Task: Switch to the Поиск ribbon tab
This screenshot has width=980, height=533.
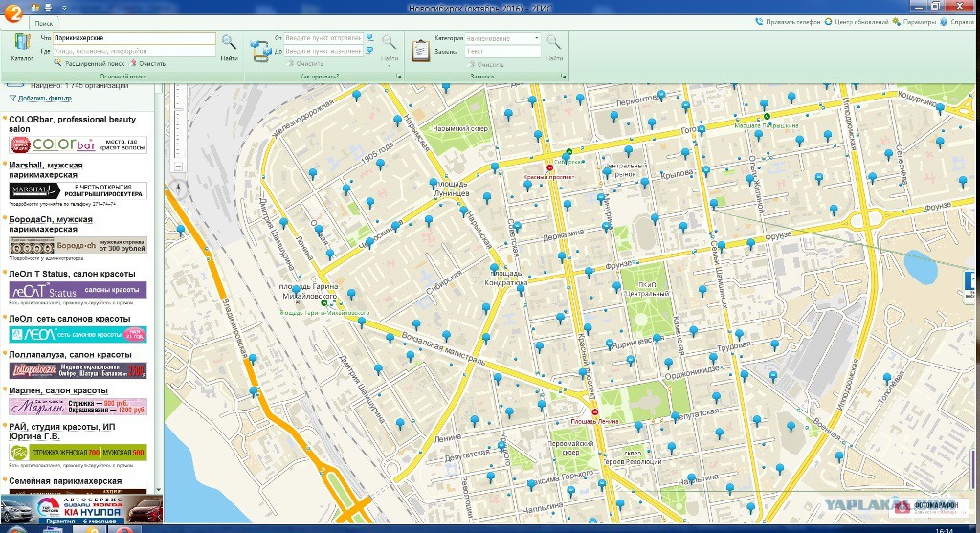Action: (x=44, y=23)
